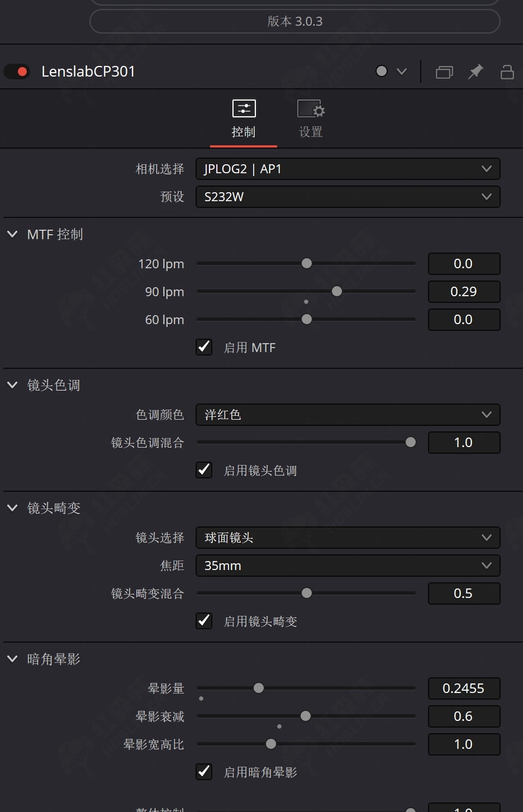Image resolution: width=523 pixels, height=812 pixels.
Task: Click the 镜头畸变 section header
Action: 54,508
